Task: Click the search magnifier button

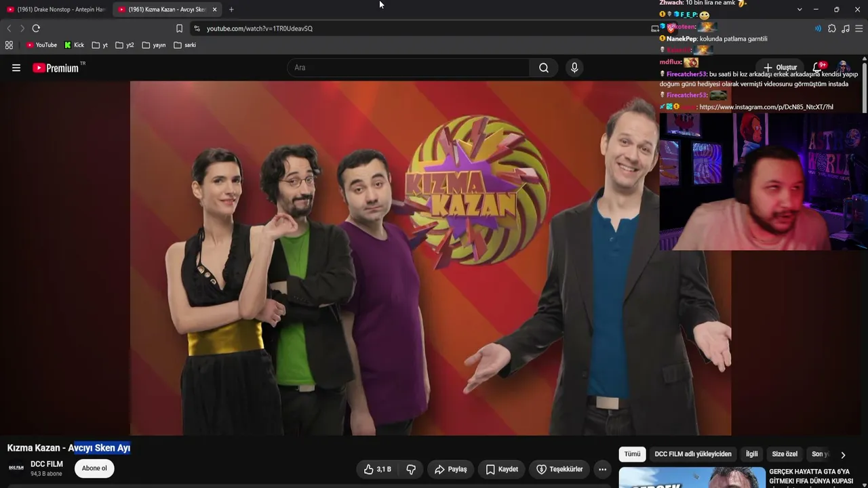Action: (544, 68)
